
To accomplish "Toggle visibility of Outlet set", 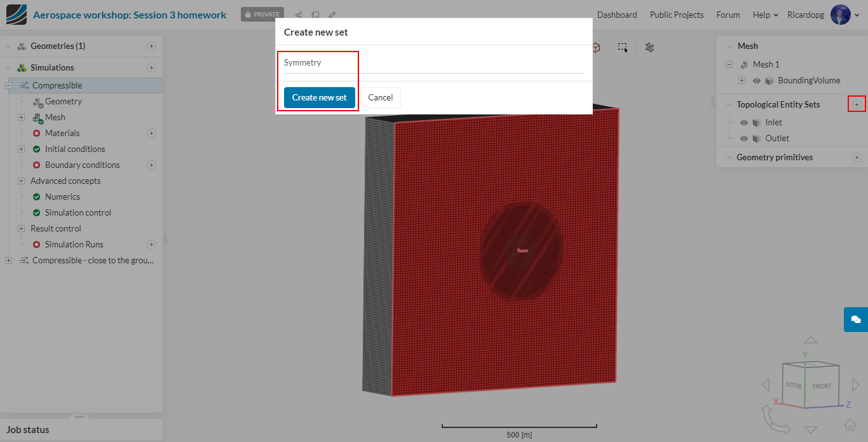I will click(744, 139).
